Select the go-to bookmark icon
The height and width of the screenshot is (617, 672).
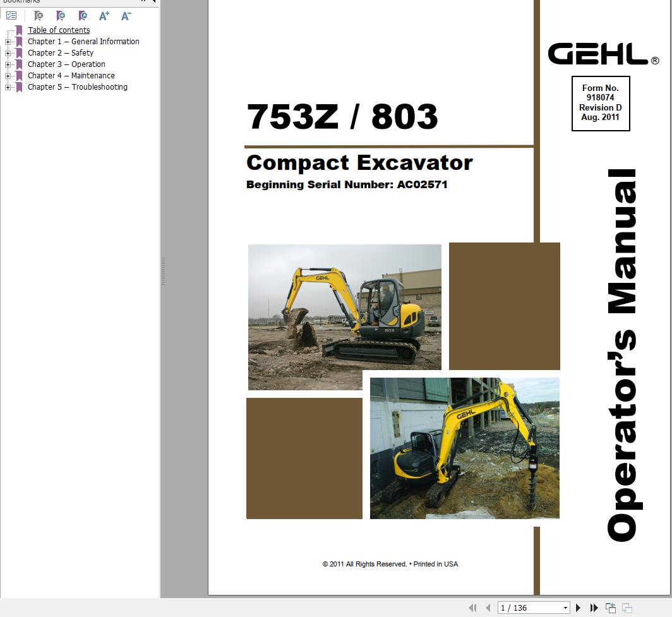tap(83, 15)
